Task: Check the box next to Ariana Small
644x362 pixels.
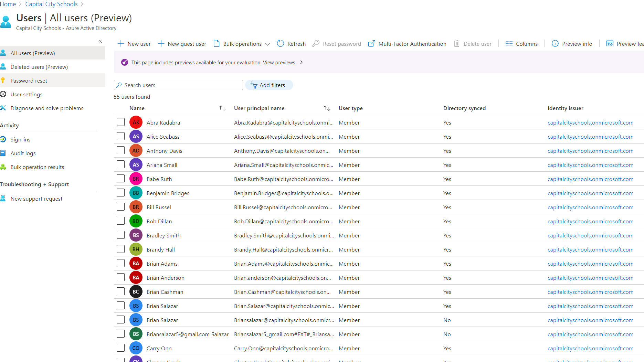Action: click(x=120, y=164)
